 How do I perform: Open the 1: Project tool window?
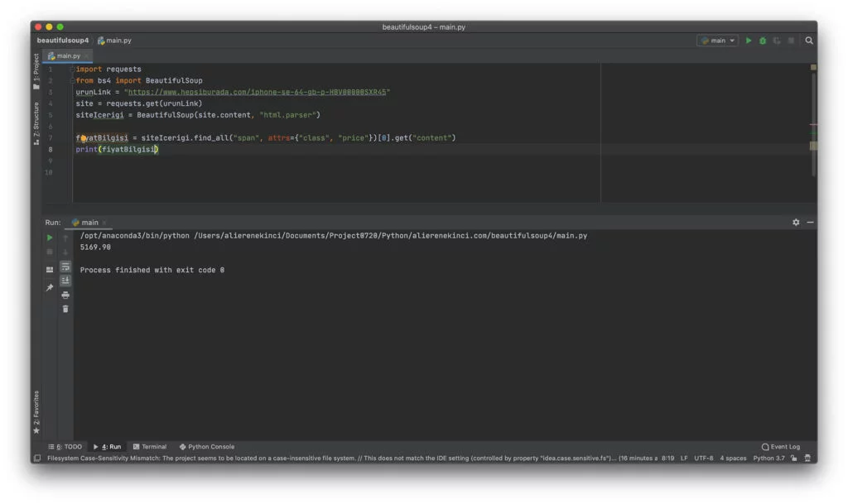pyautogui.click(x=36, y=71)
